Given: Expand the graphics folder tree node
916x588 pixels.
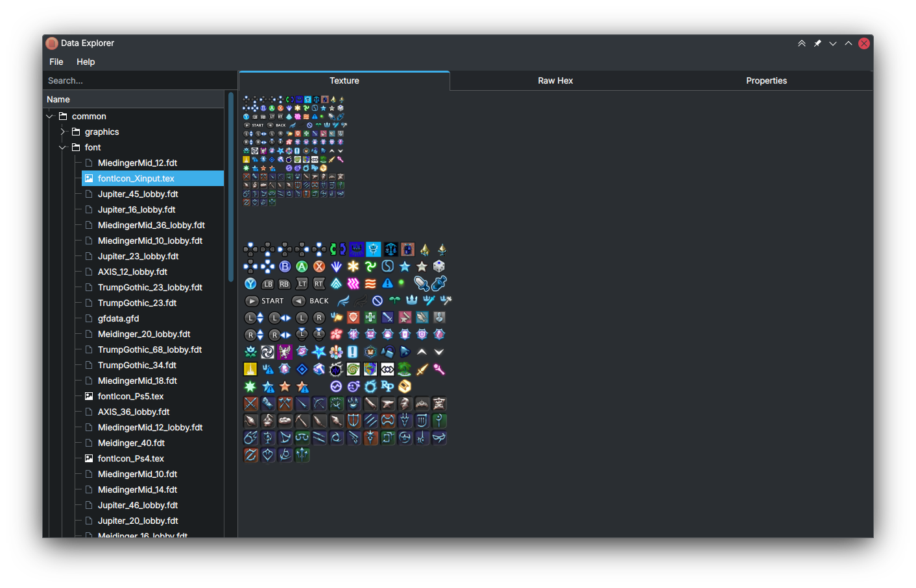Looking at the screenshot, I should (x=63, y=132).
